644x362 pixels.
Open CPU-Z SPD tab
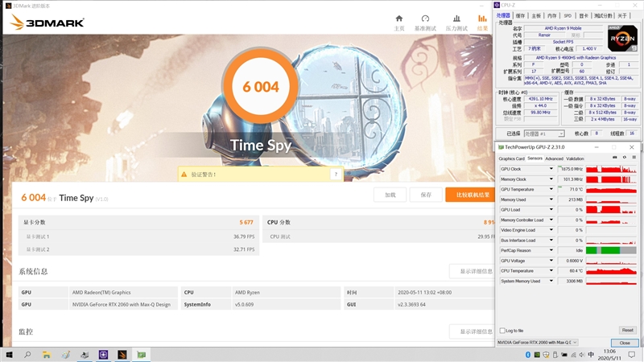click(568, 15)
